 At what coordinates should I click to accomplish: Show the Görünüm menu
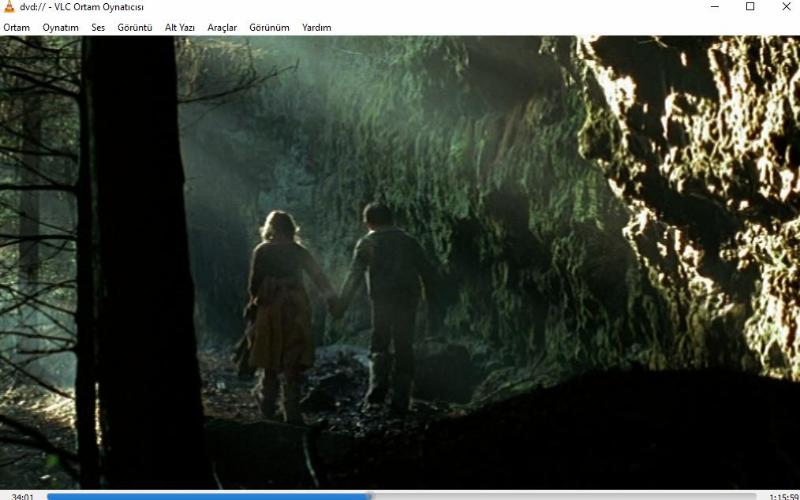(269, 28)
